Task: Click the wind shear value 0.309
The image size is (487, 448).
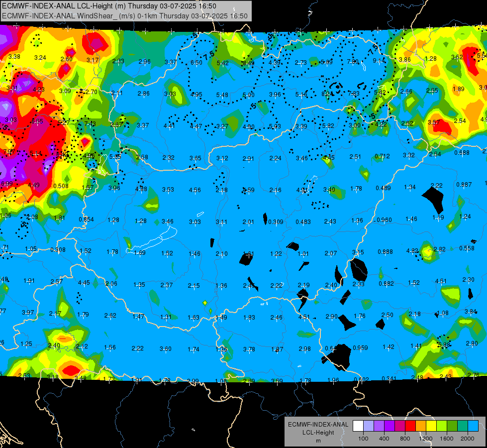Action: coord(276,222)
